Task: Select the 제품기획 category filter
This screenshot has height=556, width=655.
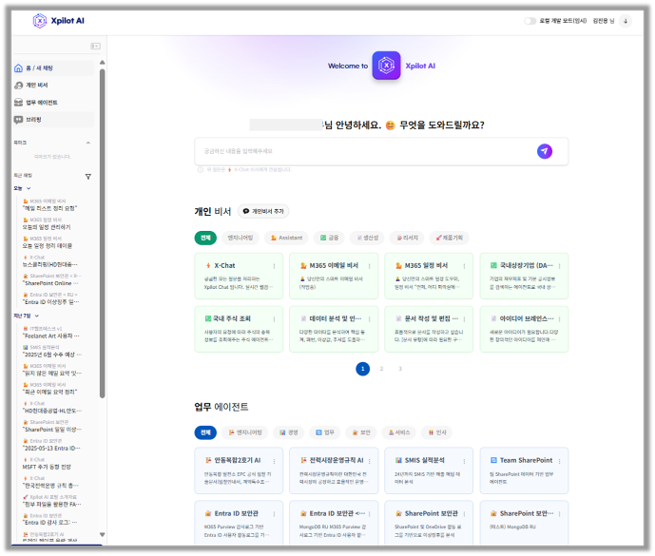Action: click(x=449, y=238)
